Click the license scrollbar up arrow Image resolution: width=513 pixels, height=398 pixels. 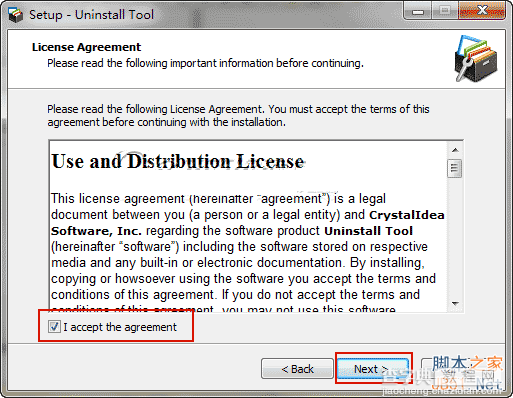[x=455, y=150]
